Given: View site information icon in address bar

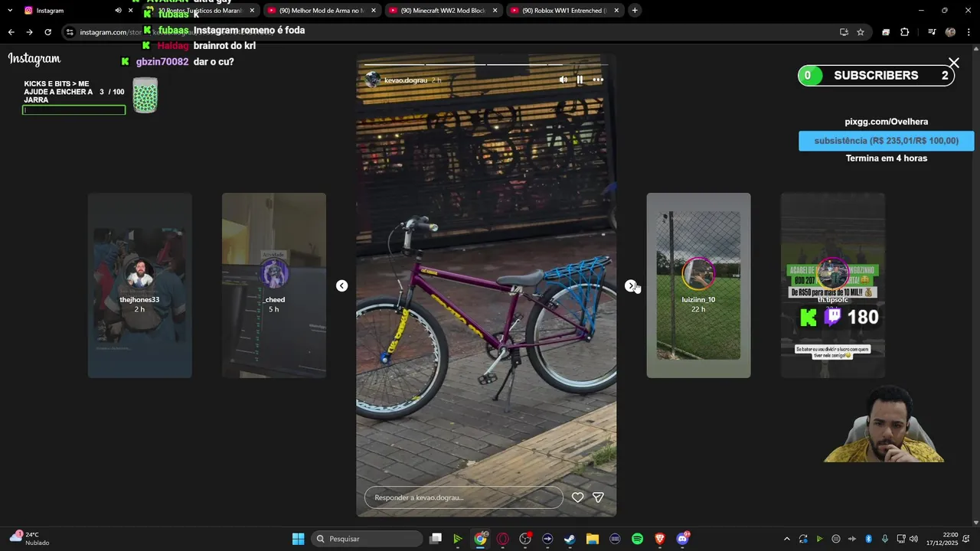Looking at the screenshot, I should [70, 32].
